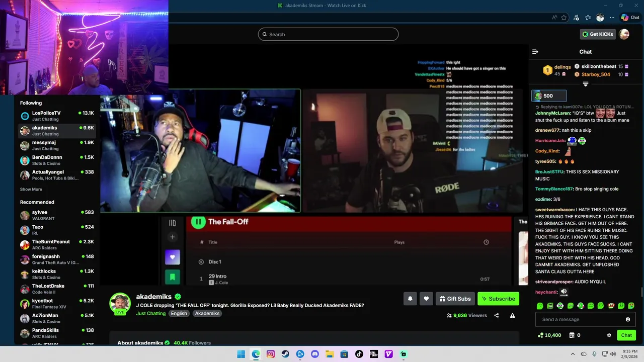Click the Gift Subs button
The width and height of the screenshot is (644, 362).
click(455, 299)
